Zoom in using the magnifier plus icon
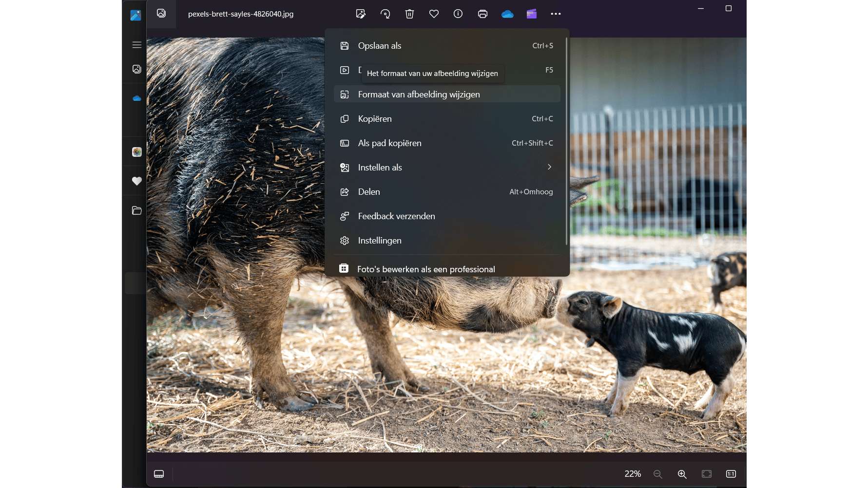 [x=682, y=474]
